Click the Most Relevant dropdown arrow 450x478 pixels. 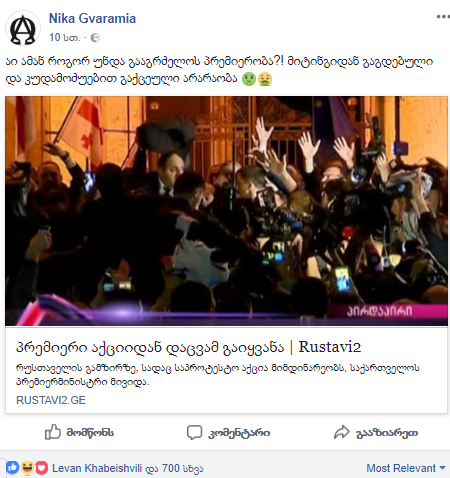coord(443,468)
